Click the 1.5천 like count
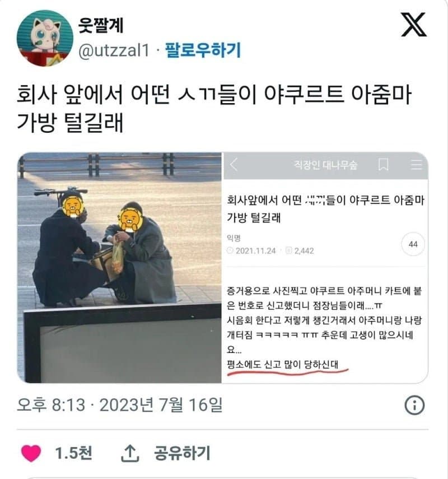This screenshot has width=448, height=479. pyautogui.click(x=73, y=453)
